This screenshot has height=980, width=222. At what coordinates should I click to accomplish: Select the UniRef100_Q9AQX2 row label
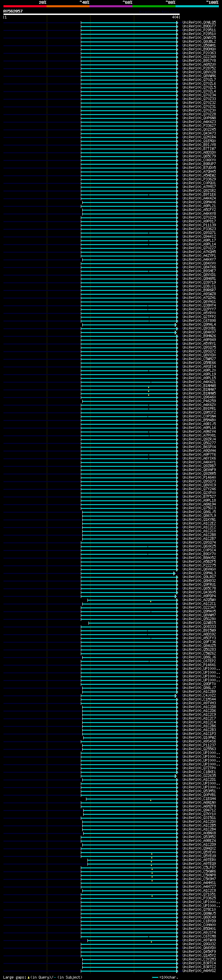pyautogui.click(x=199, y=848)
